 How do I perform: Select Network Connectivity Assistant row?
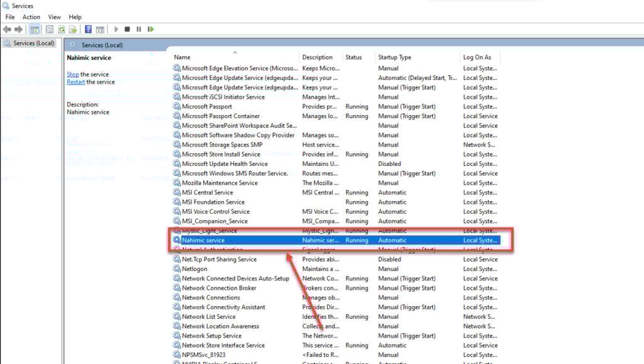click(336, 307)
